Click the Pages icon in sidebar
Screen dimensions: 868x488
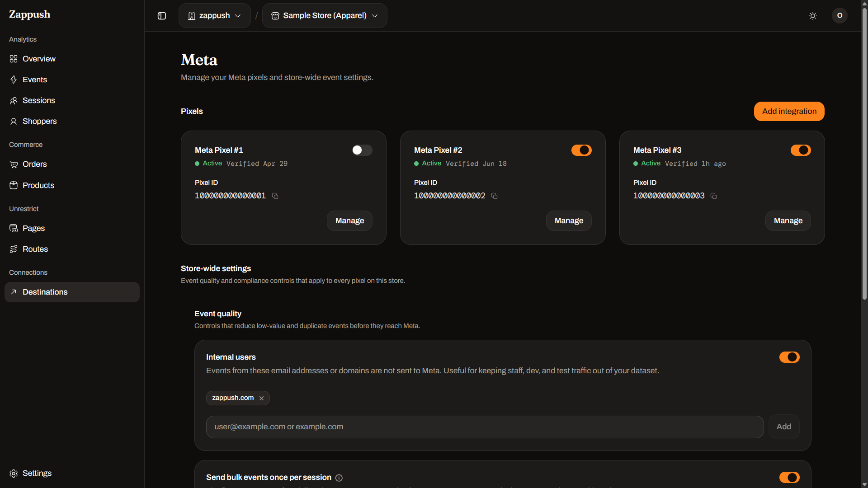pos(14,229)
